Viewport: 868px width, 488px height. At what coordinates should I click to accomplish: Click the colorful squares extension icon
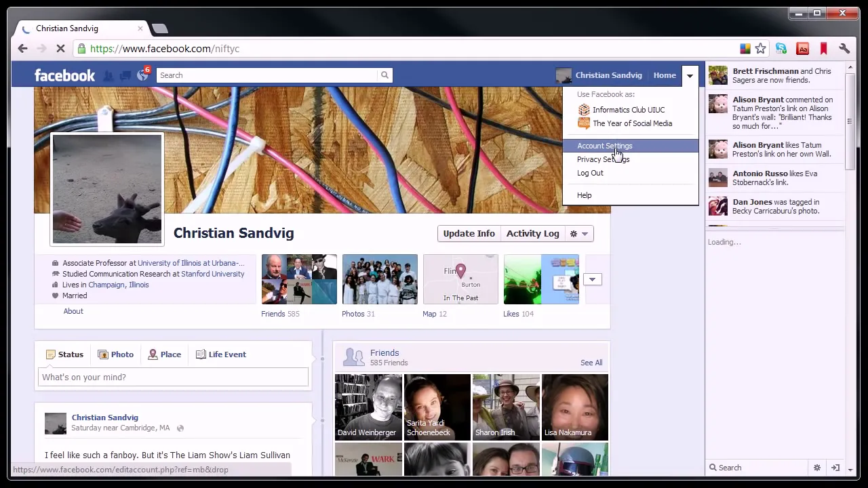pos(745,49)
